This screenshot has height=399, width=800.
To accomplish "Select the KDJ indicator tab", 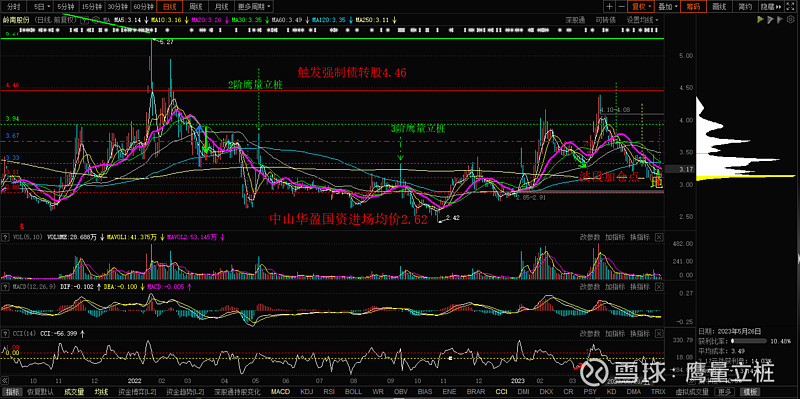I will [x=307, y=392].
